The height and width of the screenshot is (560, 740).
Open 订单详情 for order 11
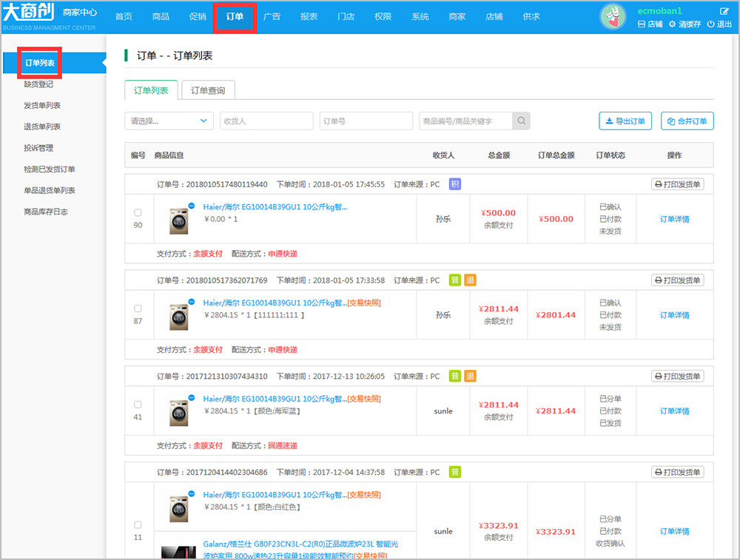(x=674, y=531)
